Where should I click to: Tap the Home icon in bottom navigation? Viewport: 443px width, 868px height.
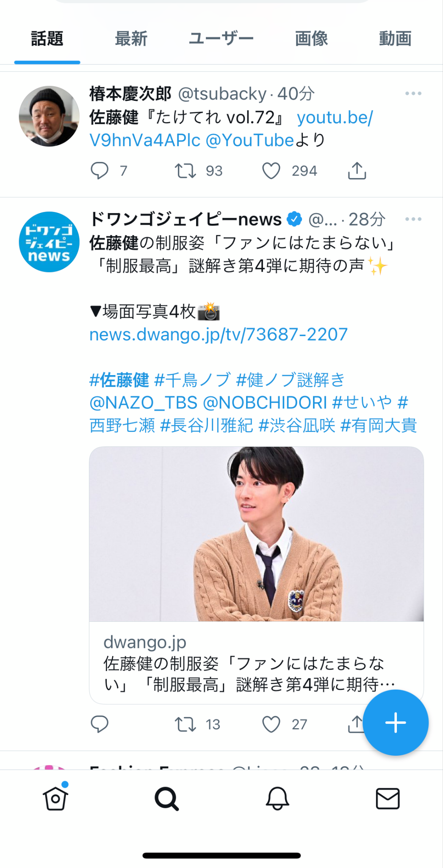(x=55, y=798)
